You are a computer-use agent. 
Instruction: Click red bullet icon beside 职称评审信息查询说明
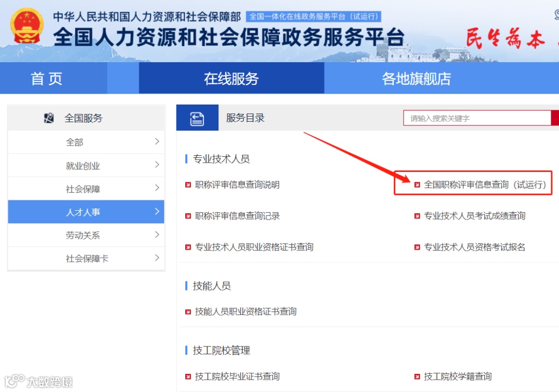coord(188,185)
